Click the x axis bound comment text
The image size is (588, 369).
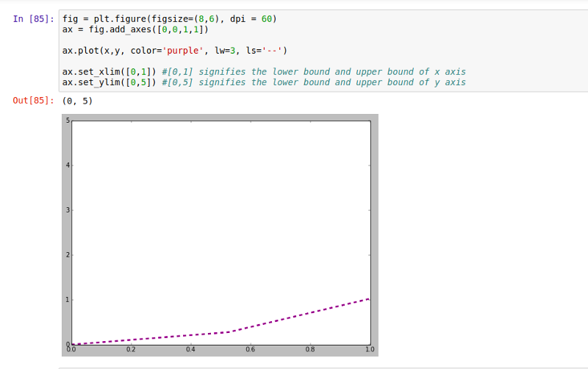pos(314,71)
